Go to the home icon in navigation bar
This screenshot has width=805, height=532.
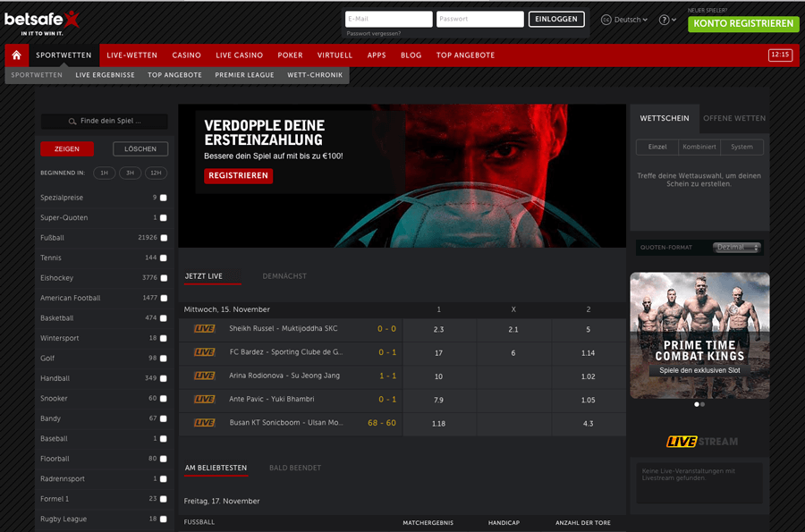(x=16, y=55)
